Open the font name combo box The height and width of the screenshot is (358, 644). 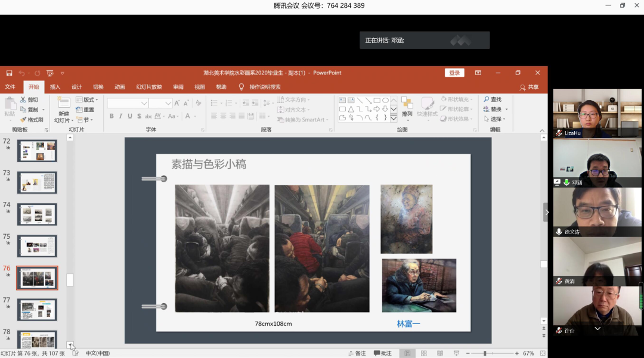click(x=128, y=103)
